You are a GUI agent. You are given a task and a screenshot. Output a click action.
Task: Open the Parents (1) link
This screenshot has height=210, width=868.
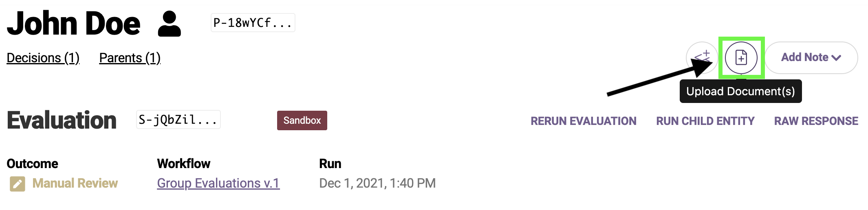click(x=130, y=58)
